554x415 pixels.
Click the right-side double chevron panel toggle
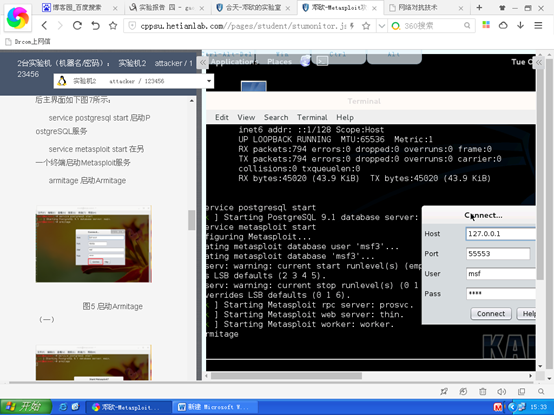[539, 63]
